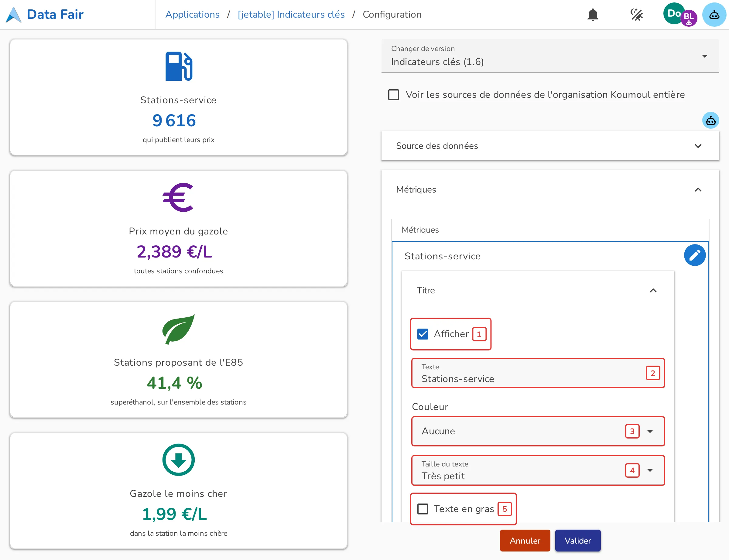Click the teal download arrow circle icon
This screenshot has height=560, width=729.
tap(178, 460)
